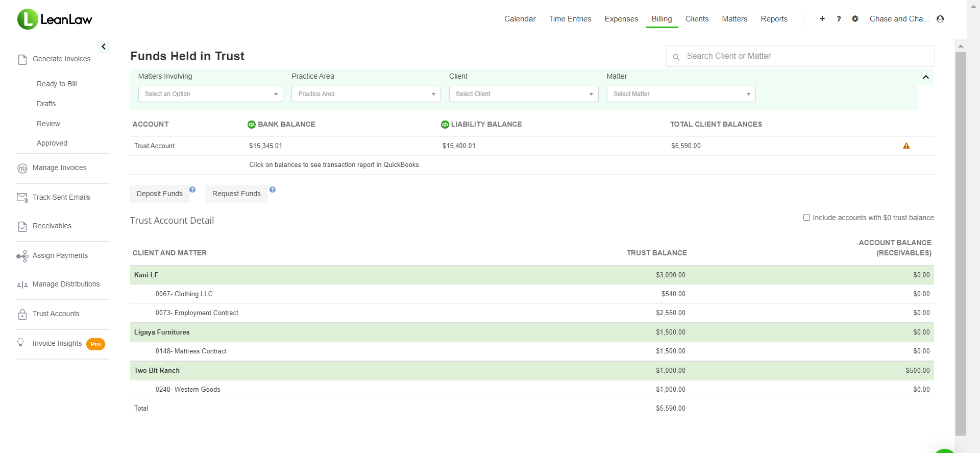The width and height of the screenshot is (980, 453).
Task: Click the Track Sent Emails envelope icon
Action: (x=22, y=198)
